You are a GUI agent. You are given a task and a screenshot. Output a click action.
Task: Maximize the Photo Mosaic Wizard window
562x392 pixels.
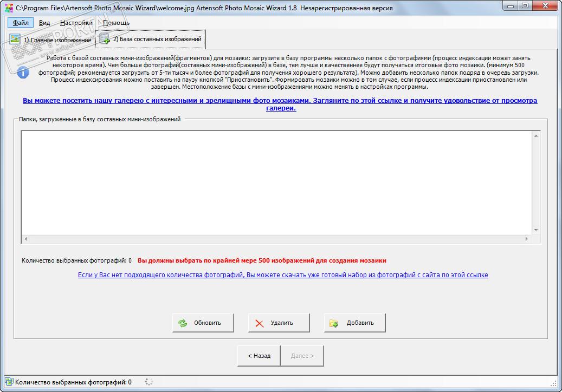[x=525, y=6]
